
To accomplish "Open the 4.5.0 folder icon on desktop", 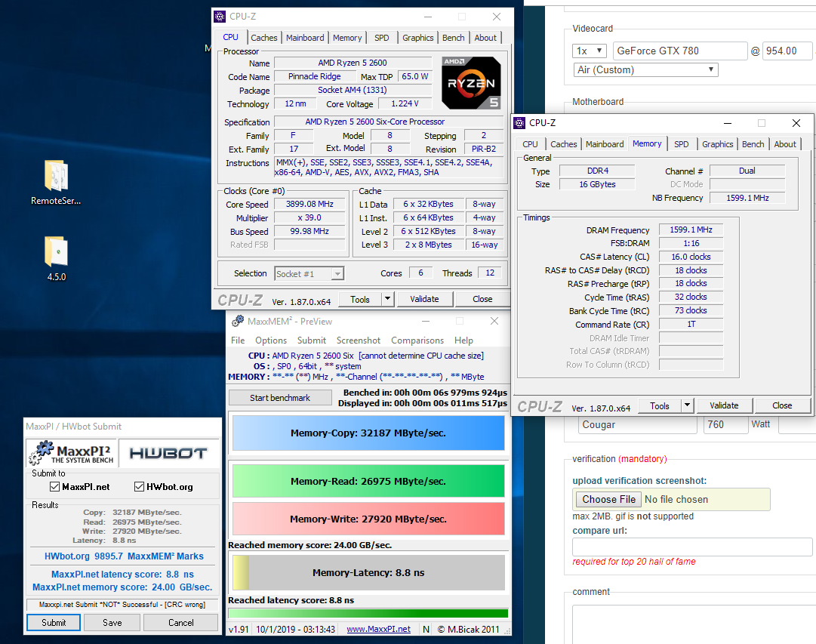I will tap(56, 259).
